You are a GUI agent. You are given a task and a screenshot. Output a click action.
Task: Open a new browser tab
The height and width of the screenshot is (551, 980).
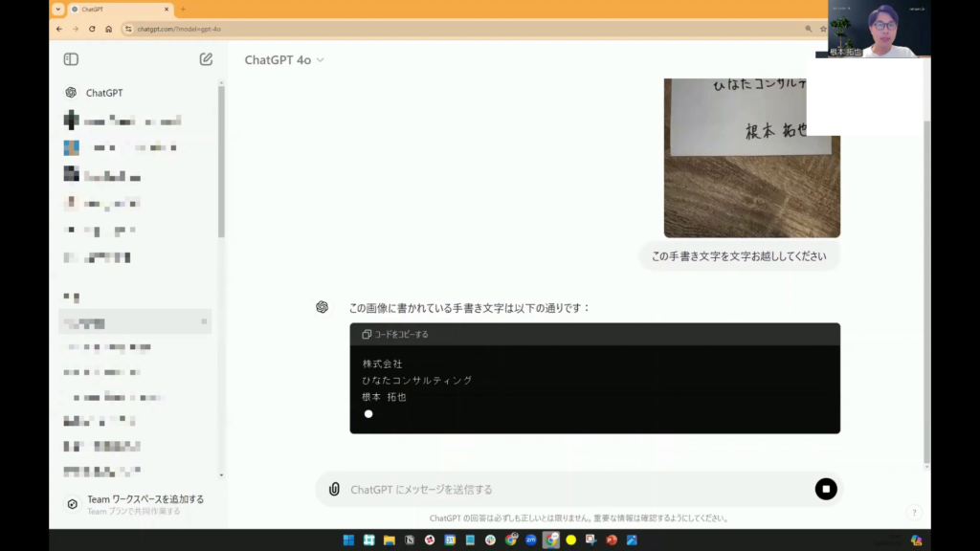point(183,9)
